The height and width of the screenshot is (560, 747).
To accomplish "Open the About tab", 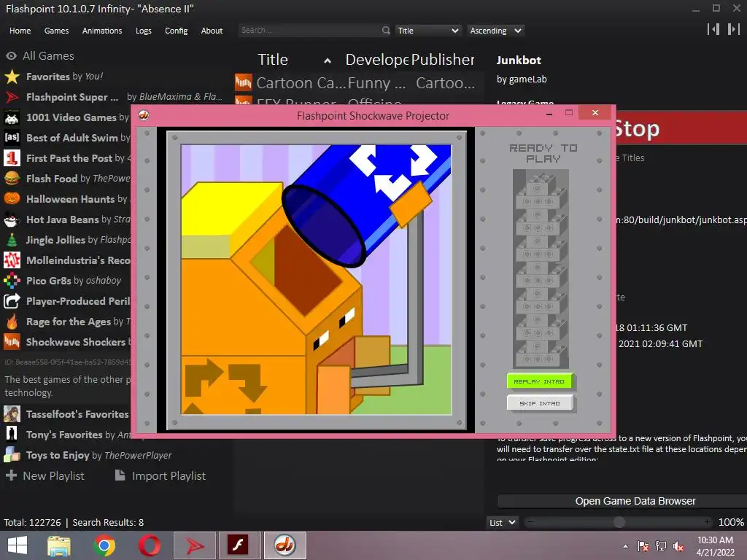I will 212,31.
